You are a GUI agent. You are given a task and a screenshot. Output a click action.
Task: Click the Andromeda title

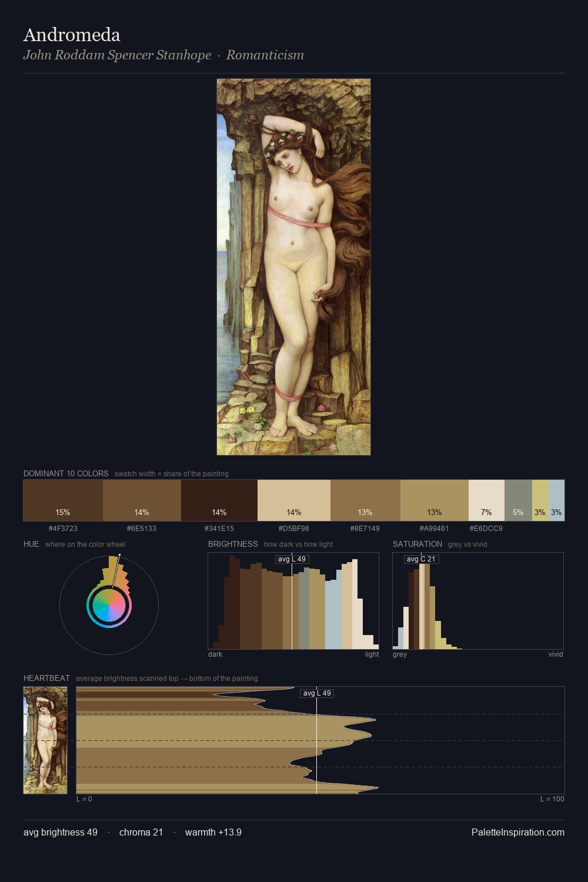(x=72, y=35)
